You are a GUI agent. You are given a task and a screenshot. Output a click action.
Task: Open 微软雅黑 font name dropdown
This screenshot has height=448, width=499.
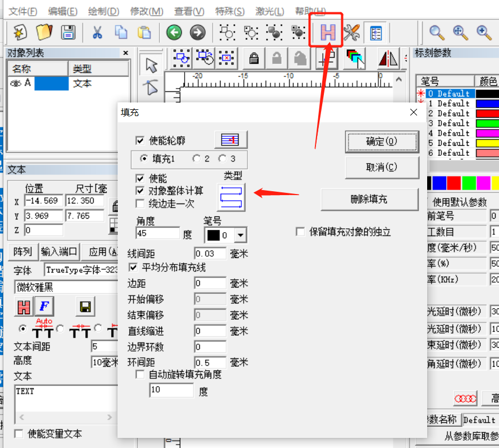66,287
